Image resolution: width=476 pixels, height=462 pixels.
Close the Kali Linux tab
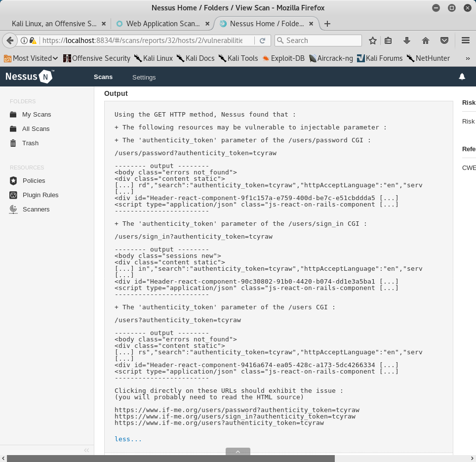pyautogui.click(x=104, y=24)
